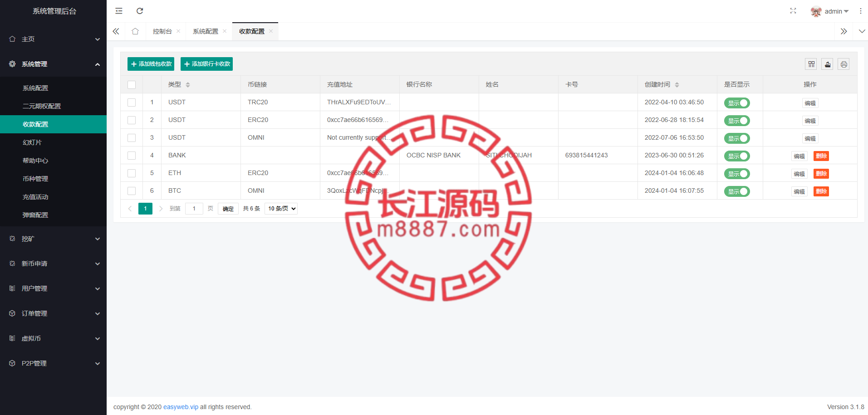Expand the 虚拟币 sidebar menu
Viewport: 868px width, 415px height.
(x=53, y=338)
